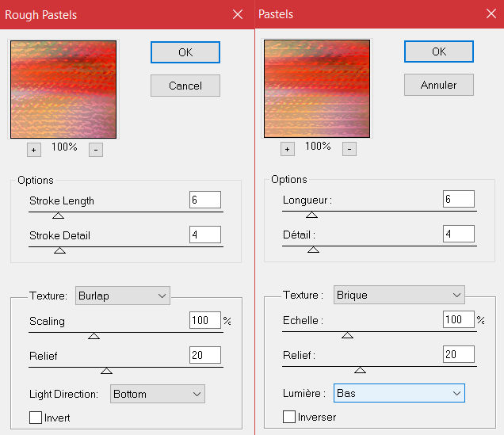Close the French Pastels dialog window

coord(491,14)
